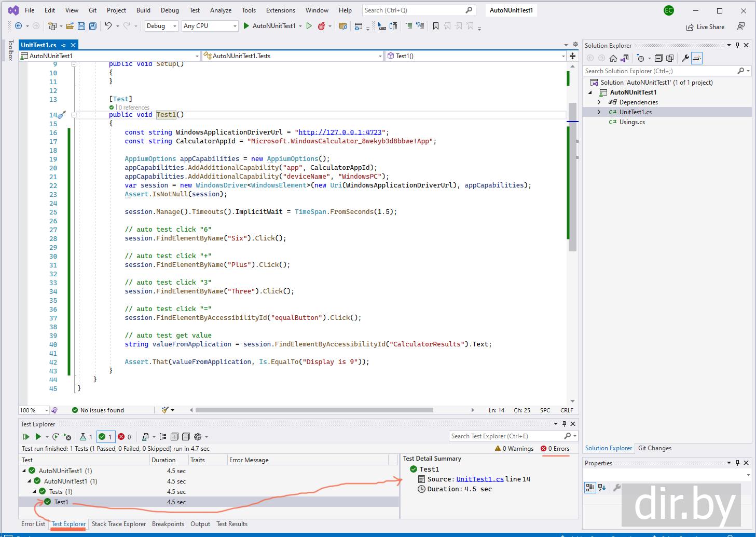Open Test Explorer settings gear

pos(198,437)
